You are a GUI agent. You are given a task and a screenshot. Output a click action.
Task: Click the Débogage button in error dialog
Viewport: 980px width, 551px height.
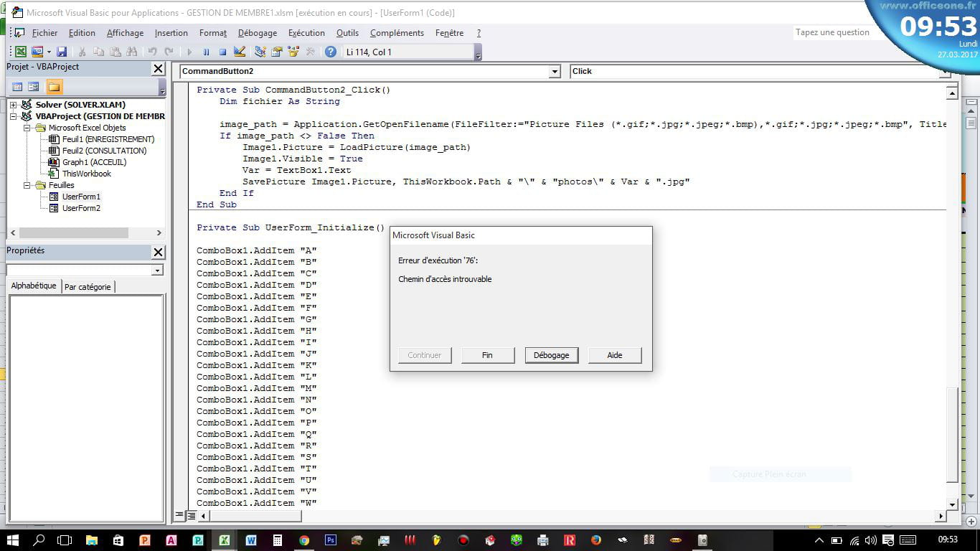[x=551, y=355]
